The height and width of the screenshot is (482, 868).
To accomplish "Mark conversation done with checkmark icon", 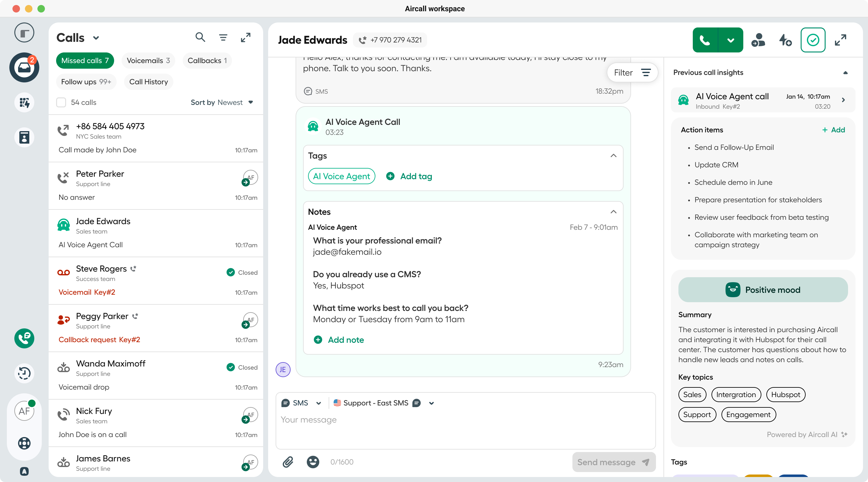I will pyautogui.click(x=813, y=40).
